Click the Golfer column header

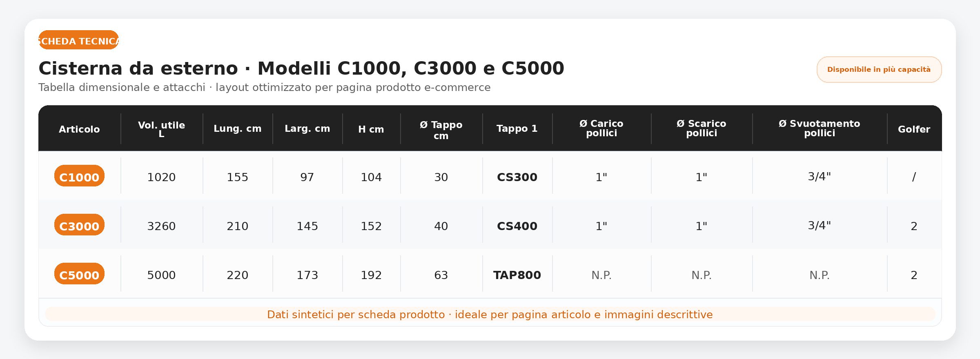click(x=914, y=129)
